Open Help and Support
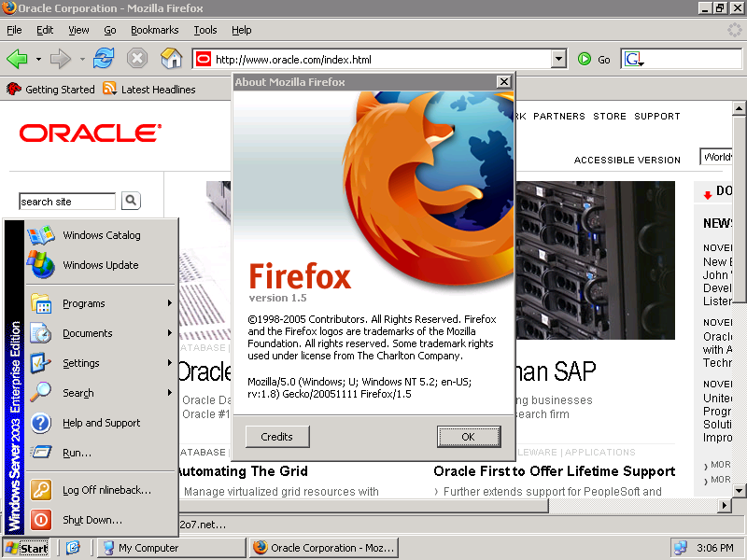This screenshot has height=560, width=747. [x=101, y=423]
